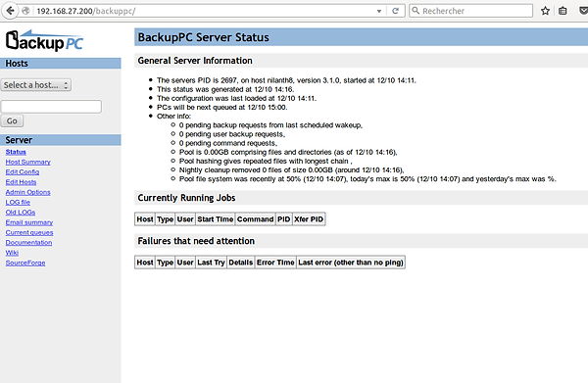
Task: Click the Command column header
Action: (256, 219)
